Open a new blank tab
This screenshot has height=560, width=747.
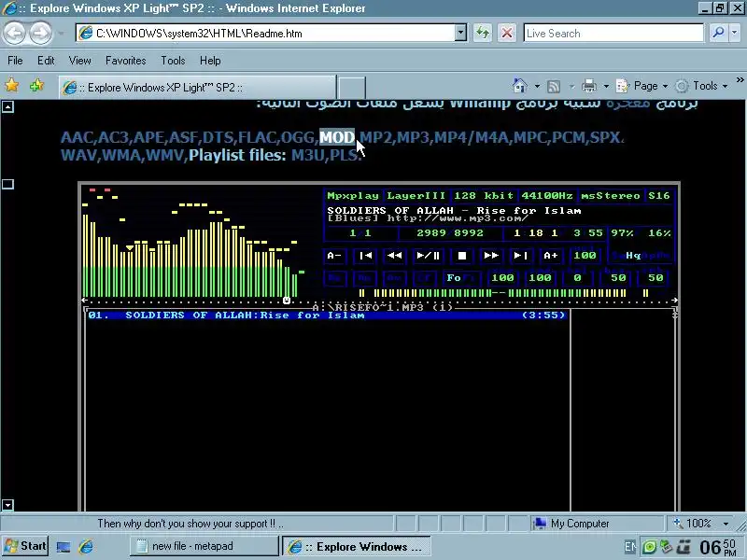pos(351,88)
